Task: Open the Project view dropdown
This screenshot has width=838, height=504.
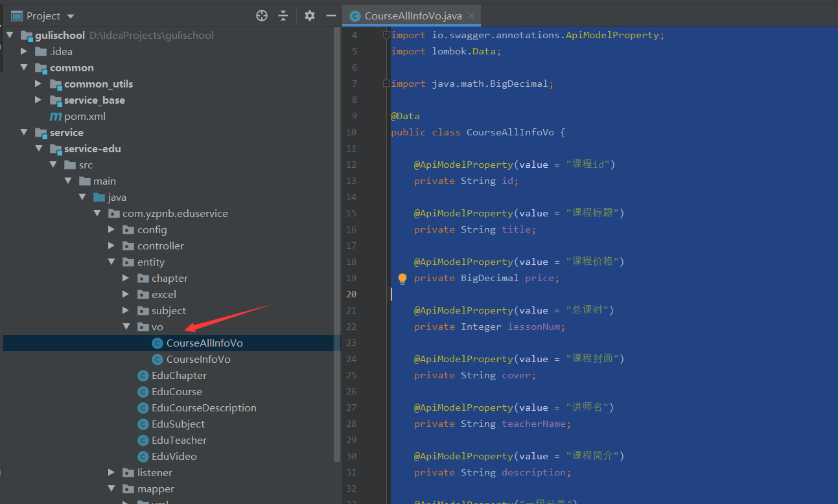Action: (71, 16)
